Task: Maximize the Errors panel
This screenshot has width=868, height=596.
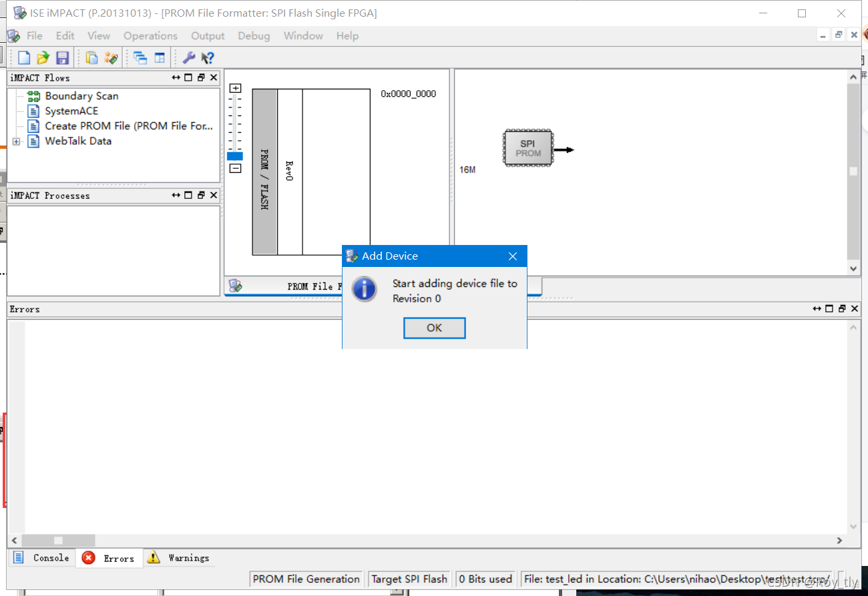Action: point(829,309)
